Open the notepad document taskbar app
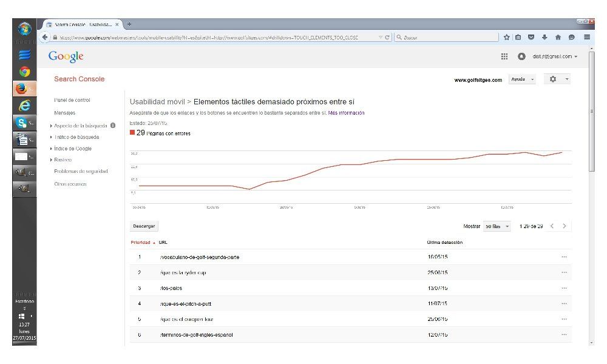The image size is (607, 364). coord(24,140)
